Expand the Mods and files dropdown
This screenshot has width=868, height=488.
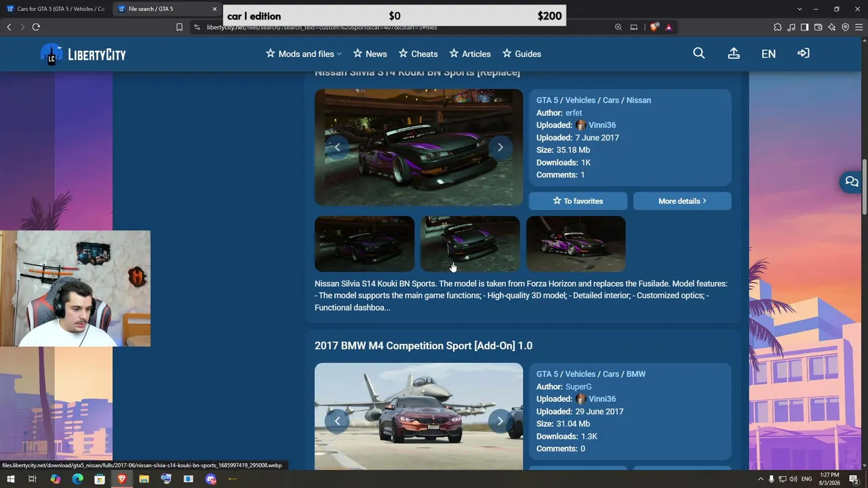(304, 54)
